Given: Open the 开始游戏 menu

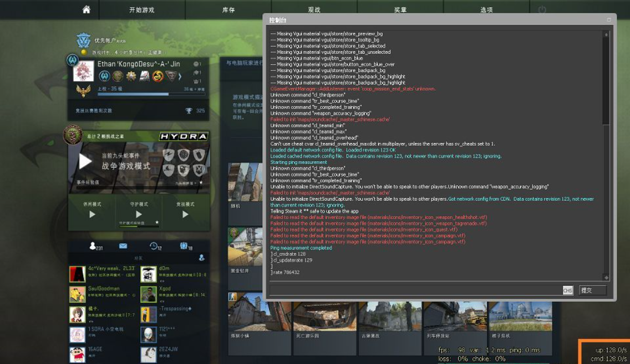Looking at the screenshot, I should (x=142, y=9).
